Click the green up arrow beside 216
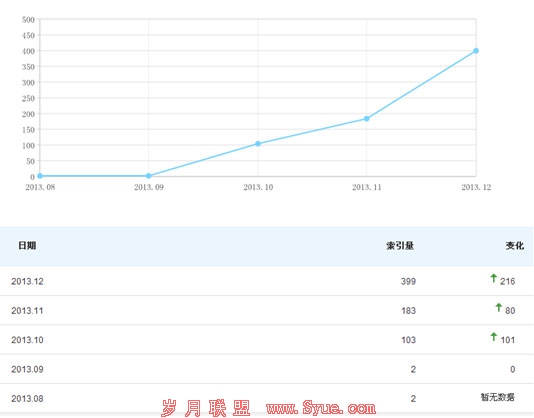This screenshot has width=534, height=418. pos(493,278)
